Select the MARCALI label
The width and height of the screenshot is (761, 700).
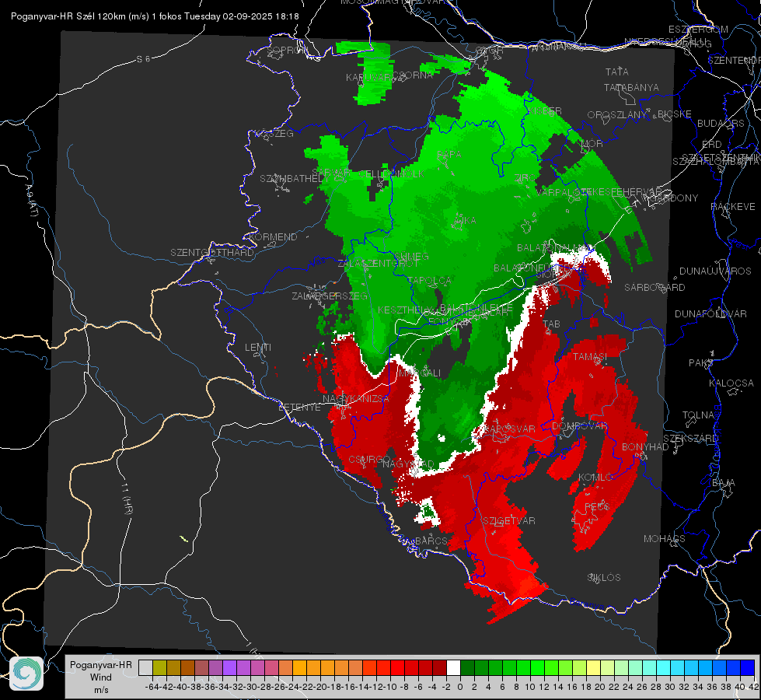(x=420, y=373)
